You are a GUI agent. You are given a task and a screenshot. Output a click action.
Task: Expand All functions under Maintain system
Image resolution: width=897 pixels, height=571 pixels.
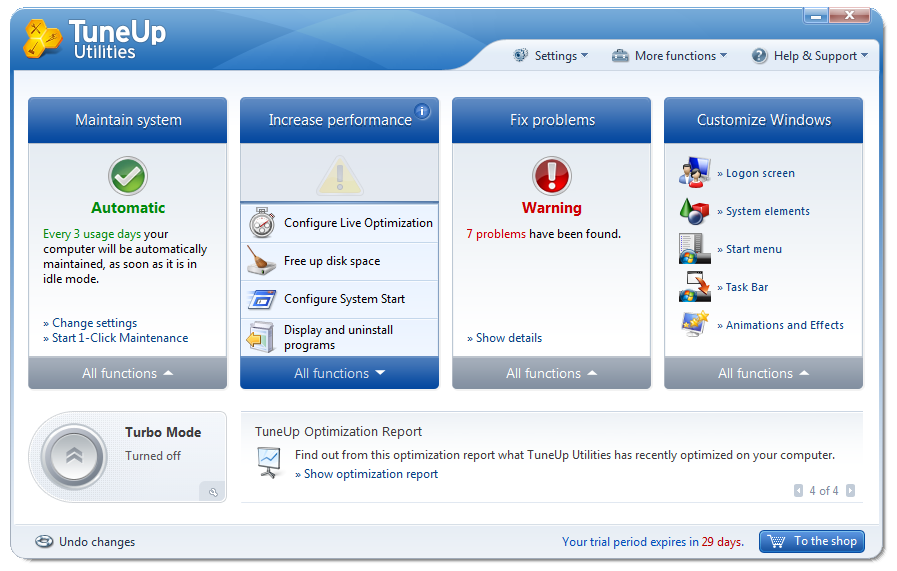pos(128,373)
